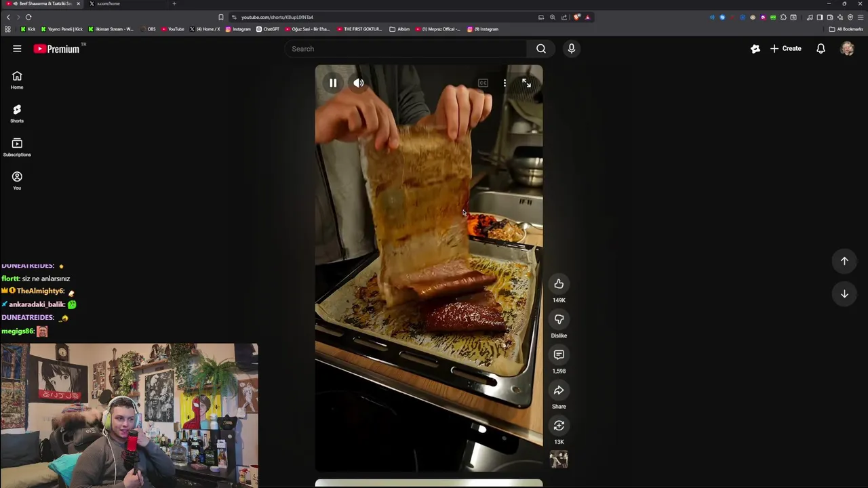Bookmark this page from the address bar
The width and height of the screenshot is (868, 488).
(x=220, y=17)
